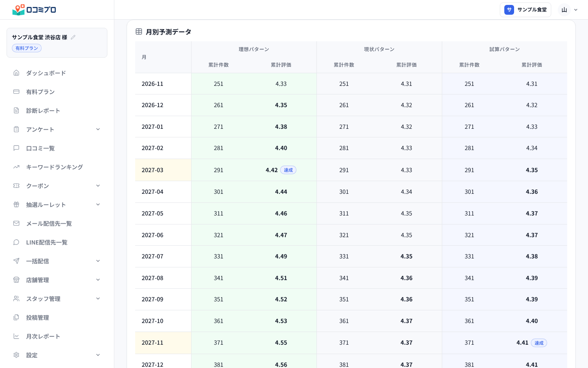The width and height of the screenshot is (588, 368).
Task: Click 達成 badge in 2027-11 row
Action: pos(539,343)
